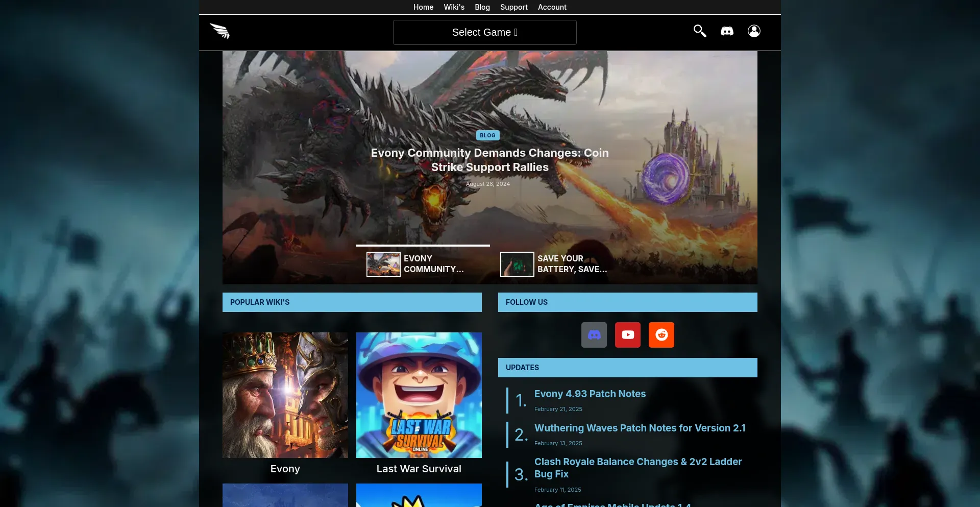The image size is (980, 507).
Task: Open the Support menu item
Action: 514,7
